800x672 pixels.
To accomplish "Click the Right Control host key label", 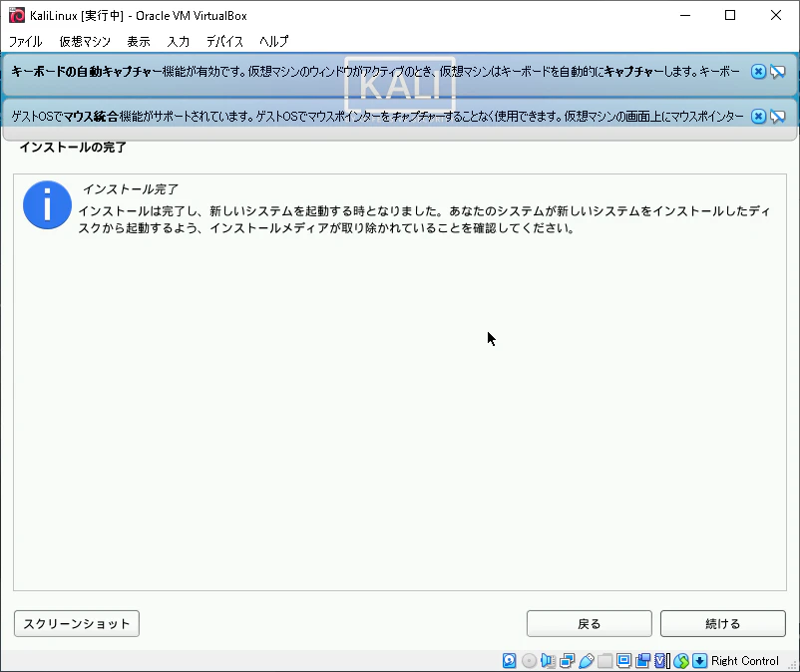I will pos(745,661).
